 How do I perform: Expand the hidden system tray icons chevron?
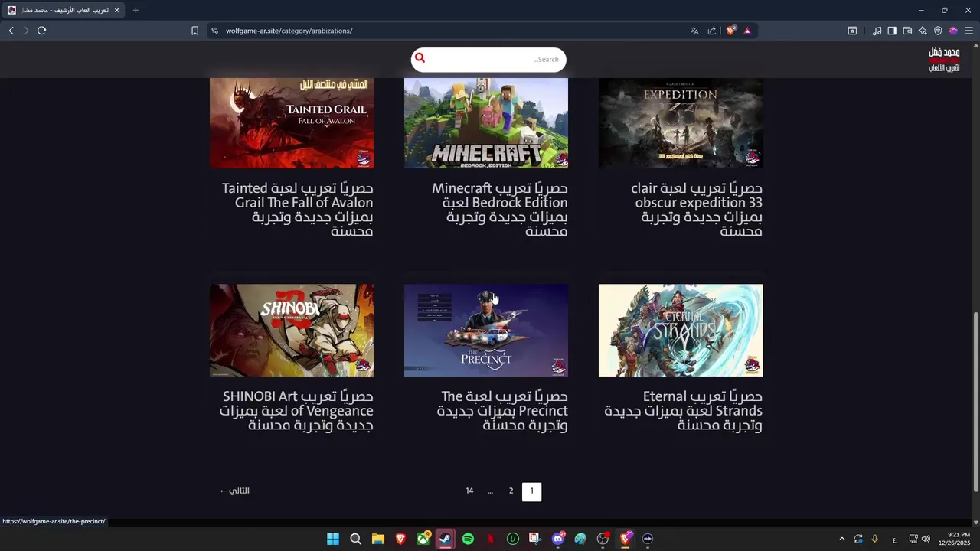pos(841,539)
